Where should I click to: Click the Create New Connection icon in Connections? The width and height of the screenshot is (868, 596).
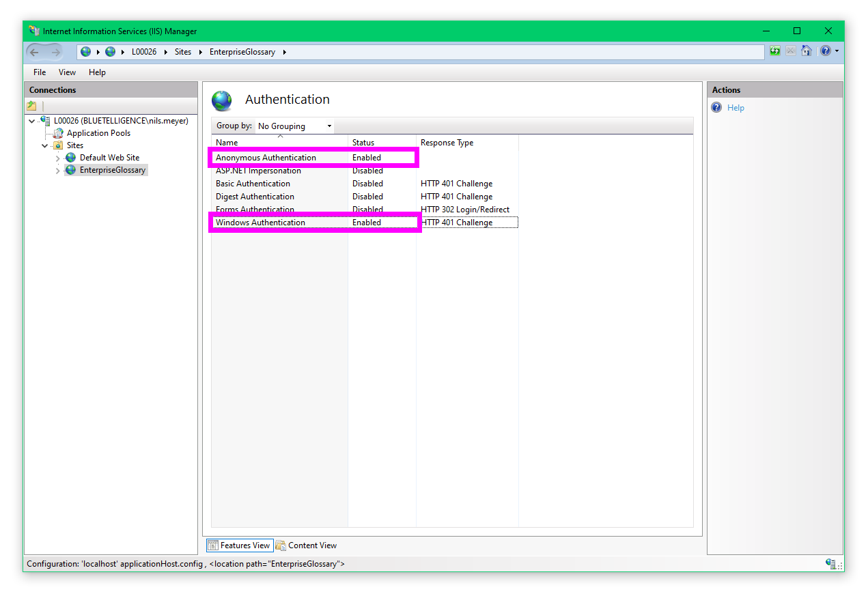[31, 106]
